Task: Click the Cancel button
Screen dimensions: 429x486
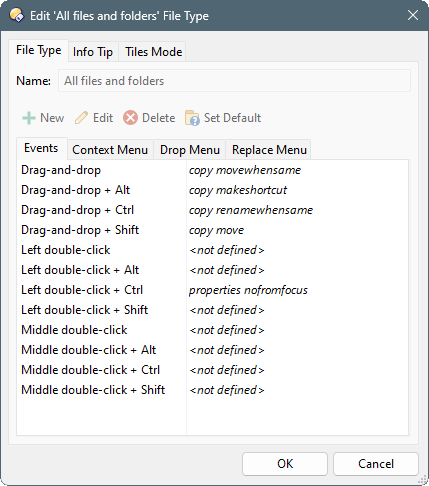Action: coord(376,464)
